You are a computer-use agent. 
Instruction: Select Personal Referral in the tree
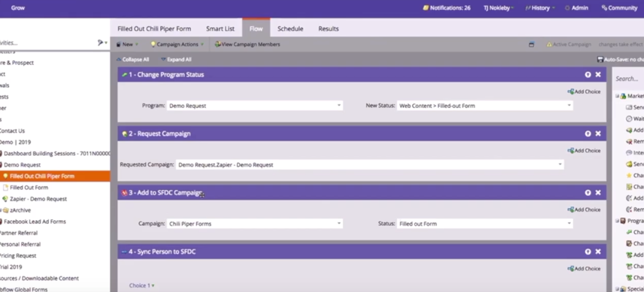coord(20,244)
